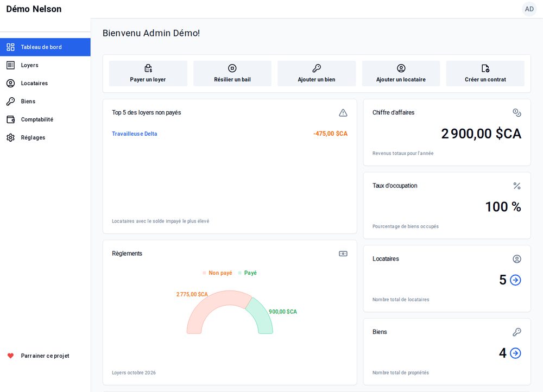This screenshot has width=543, height=392.
Task: Click the -475,00 $CA unpaid amount
Action: pos(330,134)
